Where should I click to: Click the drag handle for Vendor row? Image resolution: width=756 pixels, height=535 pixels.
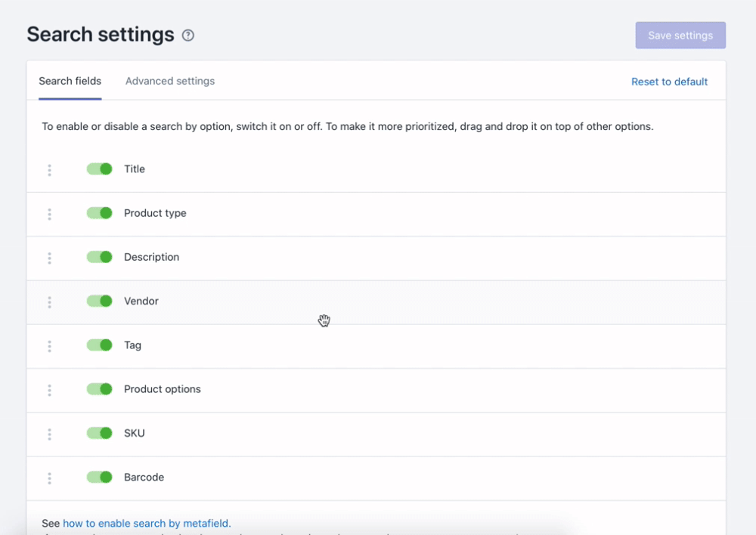50,302
